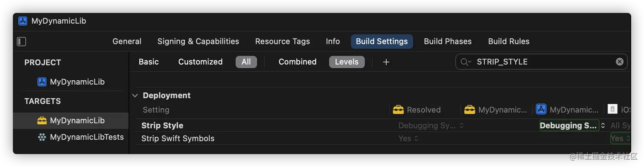Select MyDynamicLib project blueprint icon in sidebar
Screen dimensions: 644x167
(x=42, y=82)
